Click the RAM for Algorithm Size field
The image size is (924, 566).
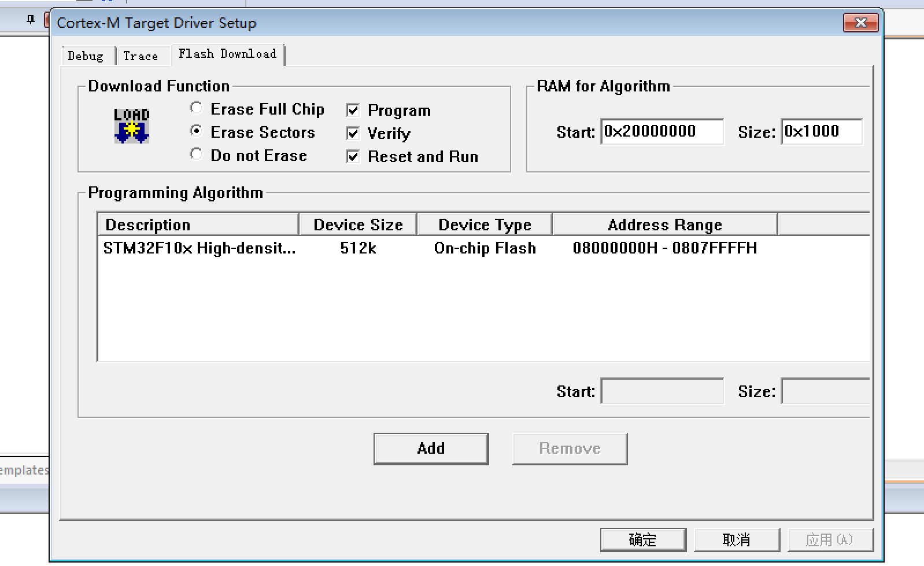pos(821,132)
